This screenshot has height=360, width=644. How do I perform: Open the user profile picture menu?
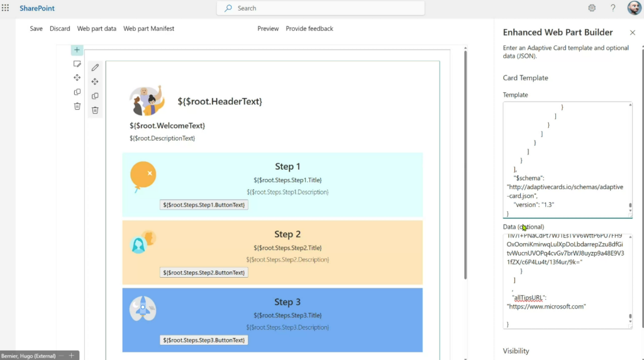[x=634, y=8]
